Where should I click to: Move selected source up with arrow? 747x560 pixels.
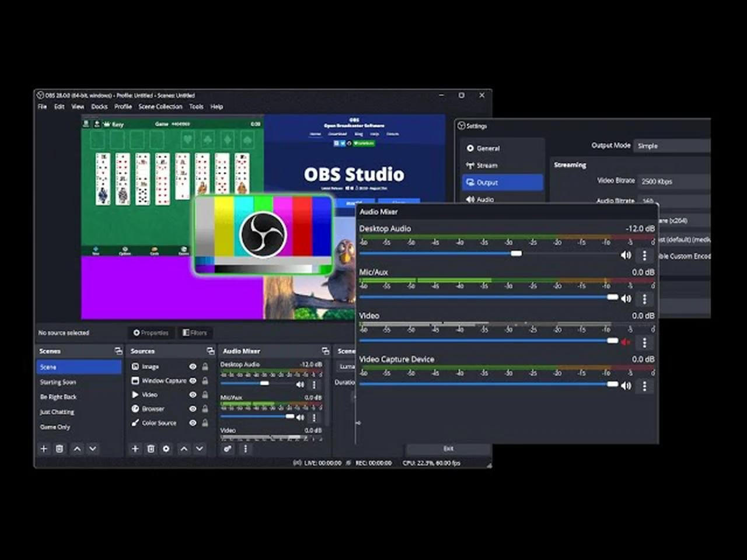pos(184,449)
